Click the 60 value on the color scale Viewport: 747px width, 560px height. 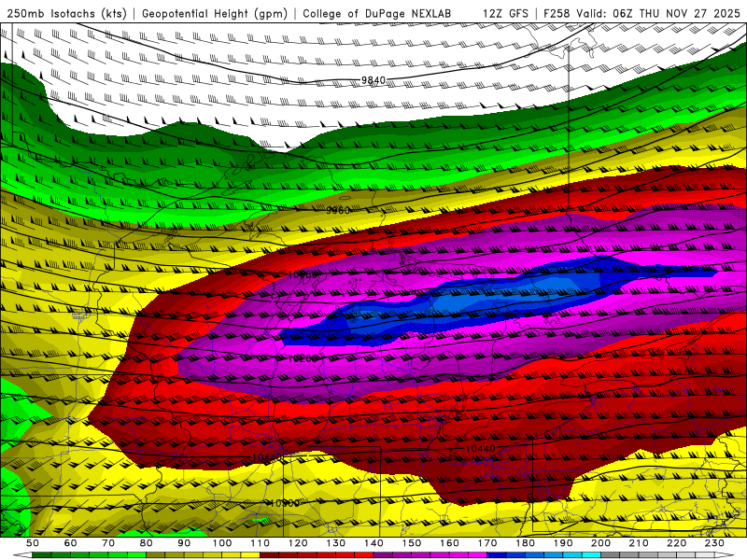point(70,543)
